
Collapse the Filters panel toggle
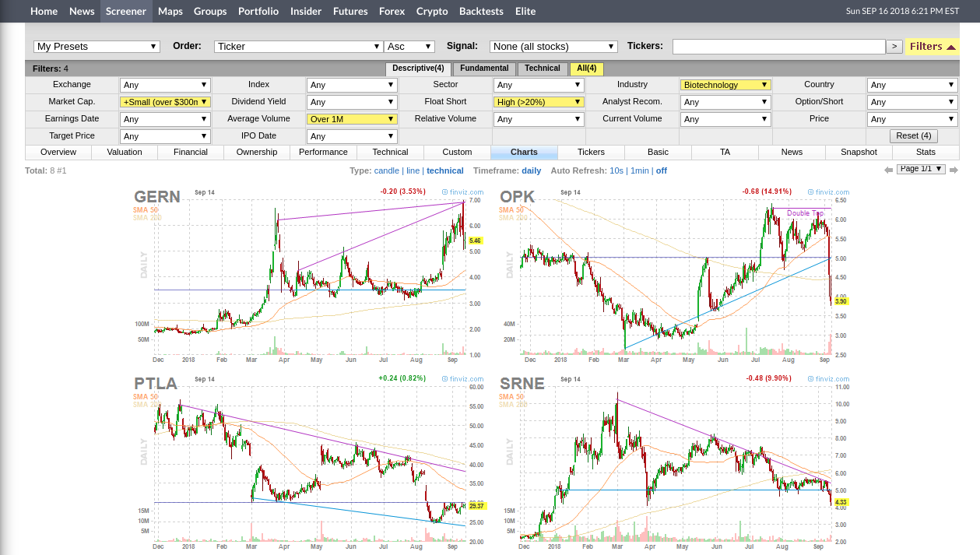click(x=933, y=47)
